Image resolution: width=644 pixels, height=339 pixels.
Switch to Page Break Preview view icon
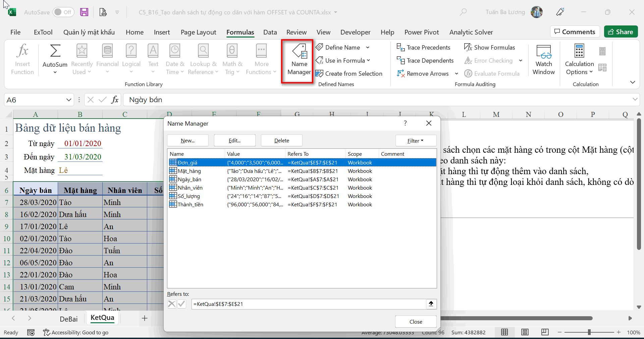click(545, 332)
